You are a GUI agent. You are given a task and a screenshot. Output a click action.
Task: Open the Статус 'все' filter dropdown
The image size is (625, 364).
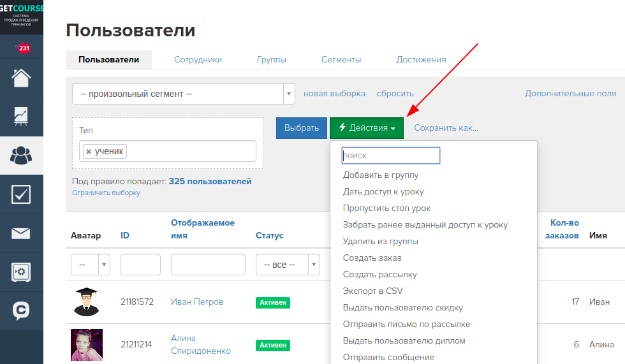pos(288,265)
